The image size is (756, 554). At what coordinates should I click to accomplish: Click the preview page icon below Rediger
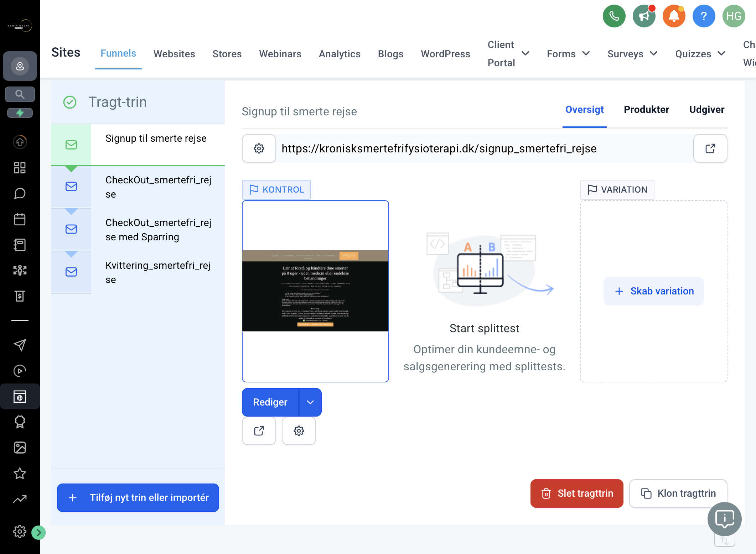click(x=259, y=431)
